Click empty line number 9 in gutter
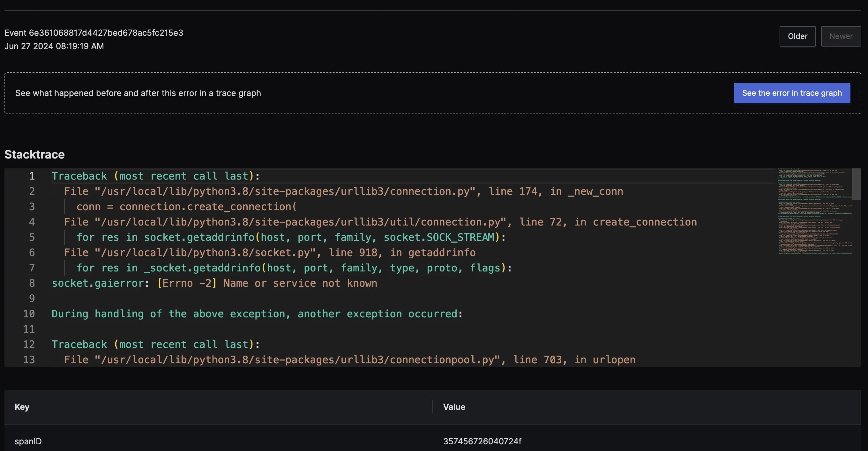Viewport: 868px width, 451px height. pyautogui.click(x=32, y=299)
